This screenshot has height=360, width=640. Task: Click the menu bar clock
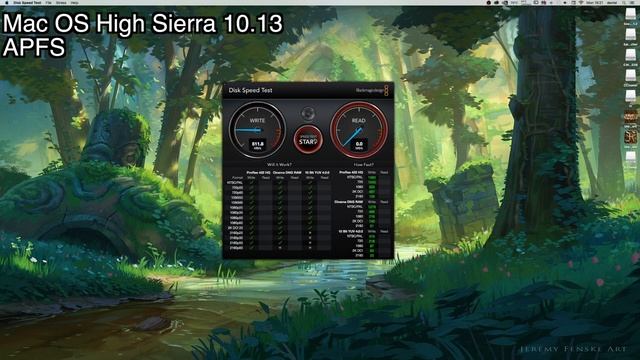point(594,2)
